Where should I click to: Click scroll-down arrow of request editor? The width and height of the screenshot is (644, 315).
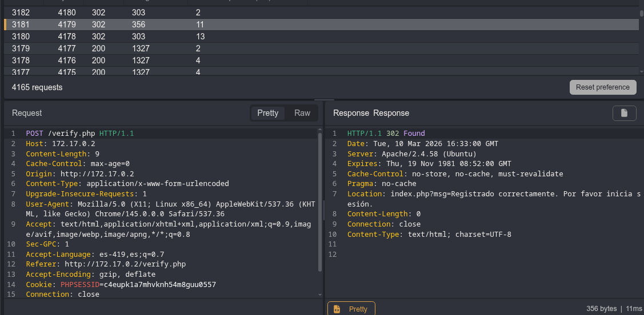tap(320, 294)
